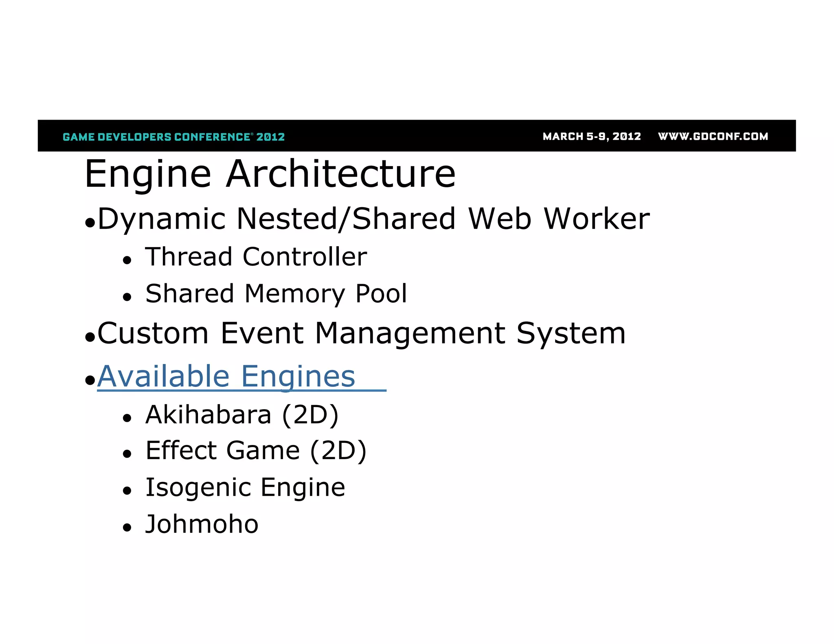Select the Johmoho list item
834x644 pixels.
click(x=202, y=524)
